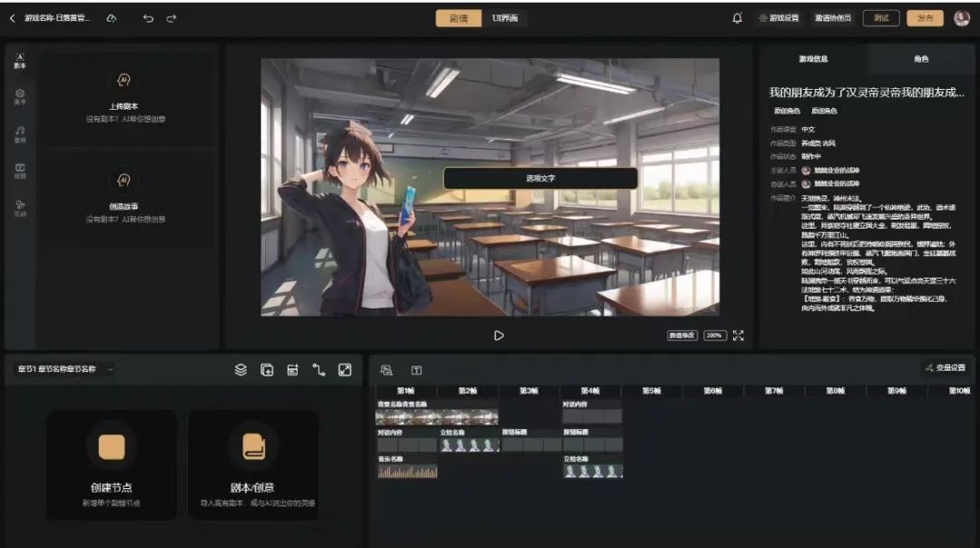Image resolution: width=980 pixels, height=548 pixels.
Task: Select the 音乐名称 audio waveform clip
Action: click(407, 472)
